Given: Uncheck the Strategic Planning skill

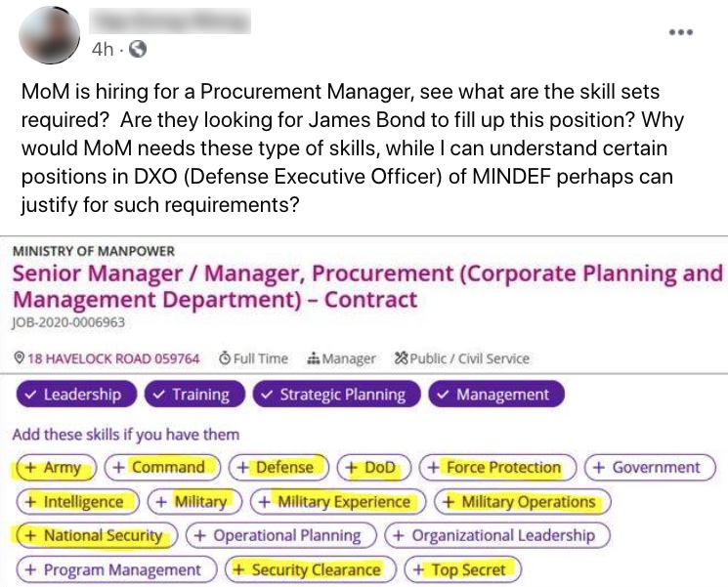Looking at the screenshot, I should 336,395.
